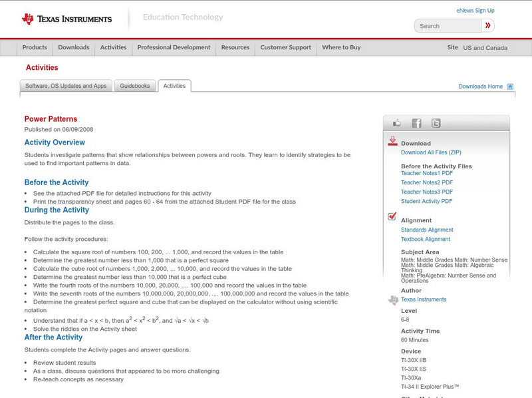Open Student Activity PDF

click(x=426, y=202)
